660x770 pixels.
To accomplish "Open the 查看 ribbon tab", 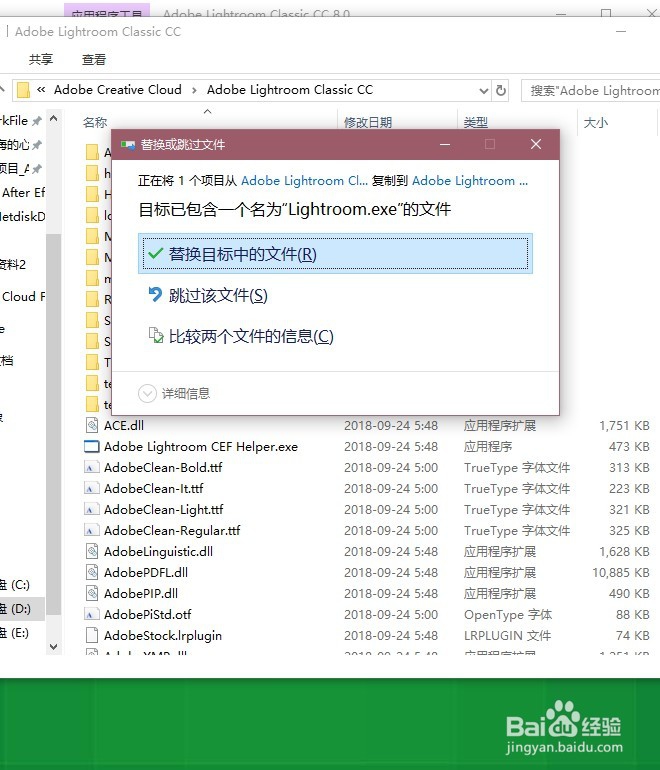I will point(94,59).
